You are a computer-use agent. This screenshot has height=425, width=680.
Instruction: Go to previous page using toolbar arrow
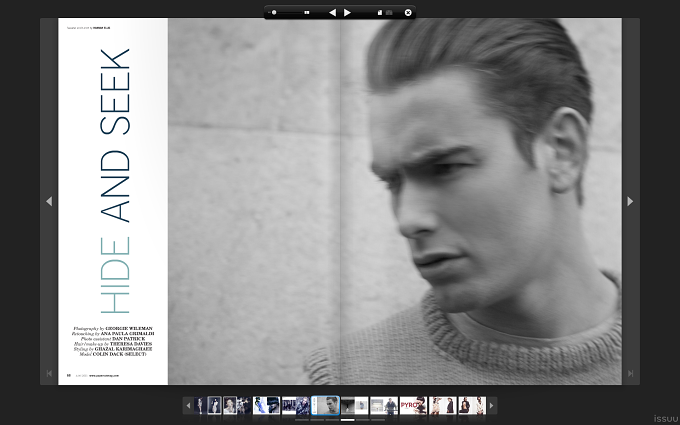[x=332, y=13]
